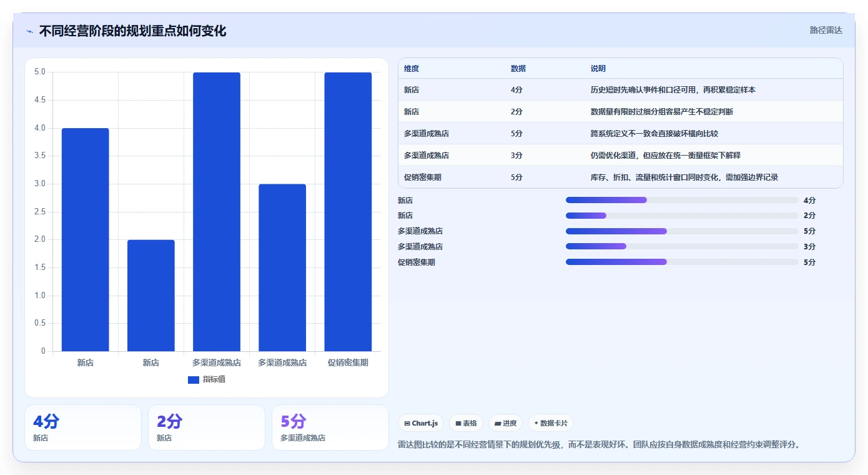Click the footer note starting 雷达图比较的是
The width and height of the screenshot is (868, 475).
(x=599, y=445)
